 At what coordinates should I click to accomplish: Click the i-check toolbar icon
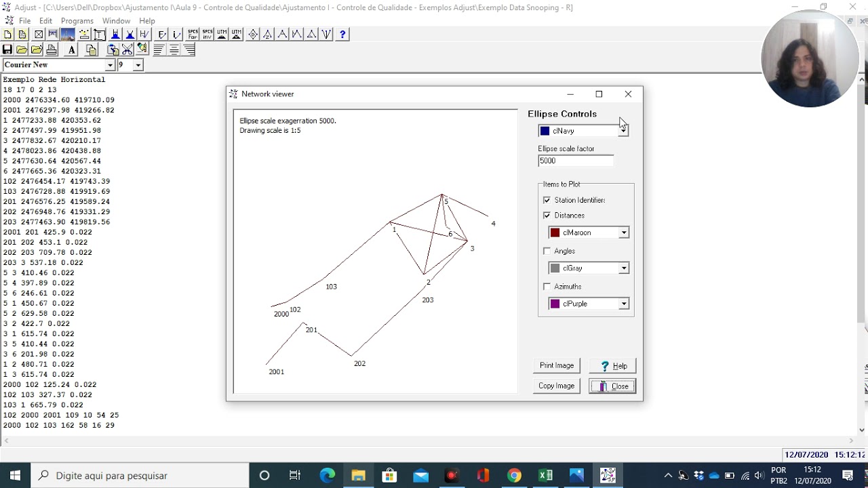176,34
